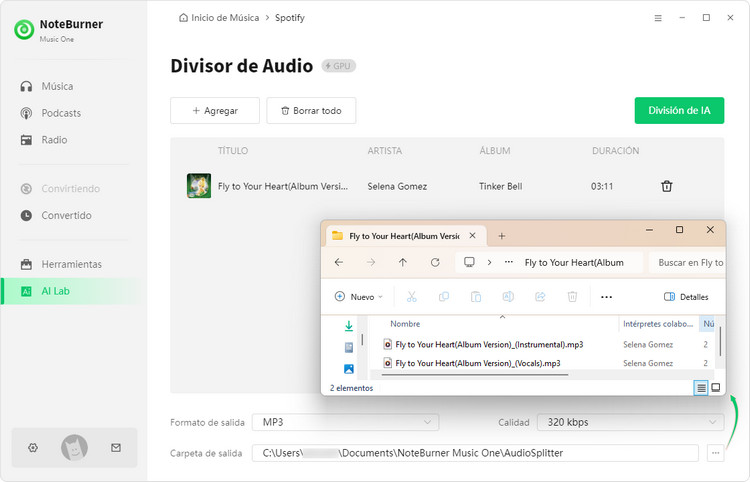750x482 pixels.
Task: Click Explorer vertical scrollbar
Action: pyautogui.click(x=720, y=340)
